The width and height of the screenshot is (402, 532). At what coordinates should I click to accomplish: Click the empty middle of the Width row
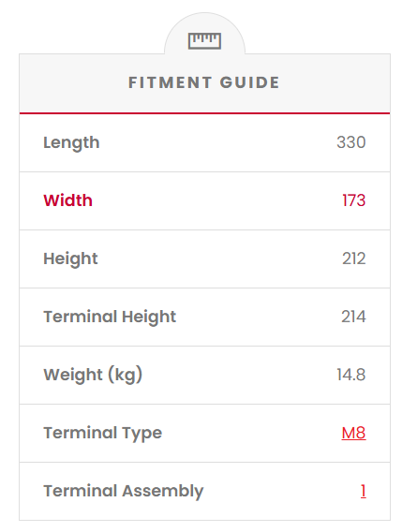[217, 200]
